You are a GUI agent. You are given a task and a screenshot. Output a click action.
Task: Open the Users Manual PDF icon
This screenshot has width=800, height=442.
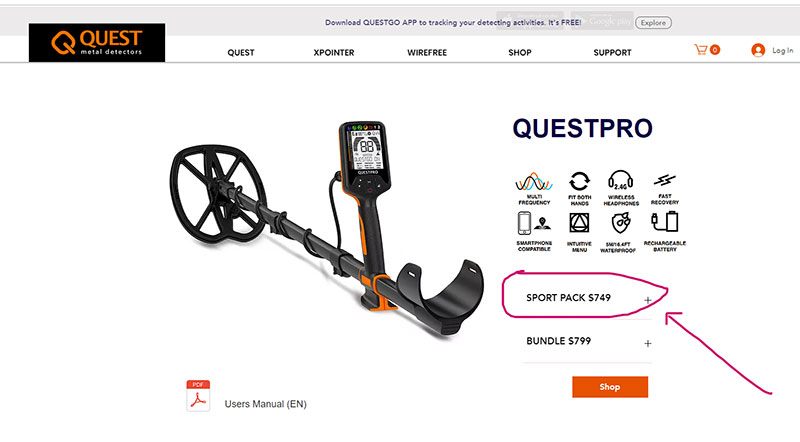198,396
